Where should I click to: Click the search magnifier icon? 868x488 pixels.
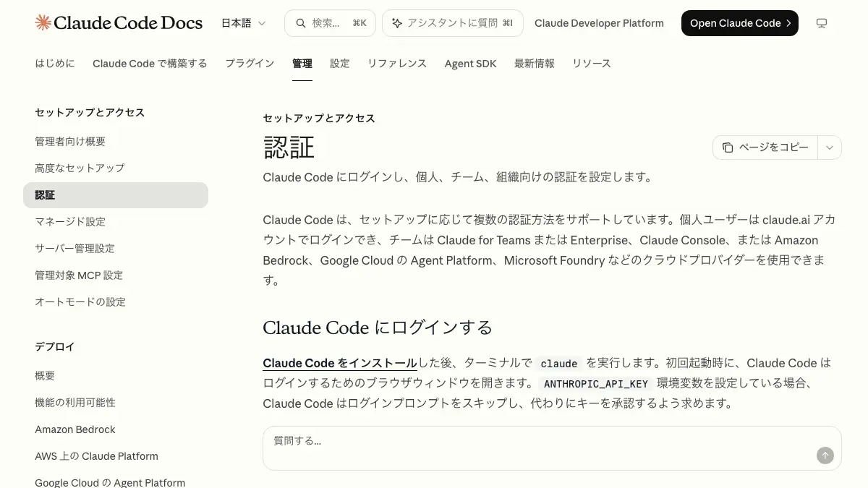(300, 23)
